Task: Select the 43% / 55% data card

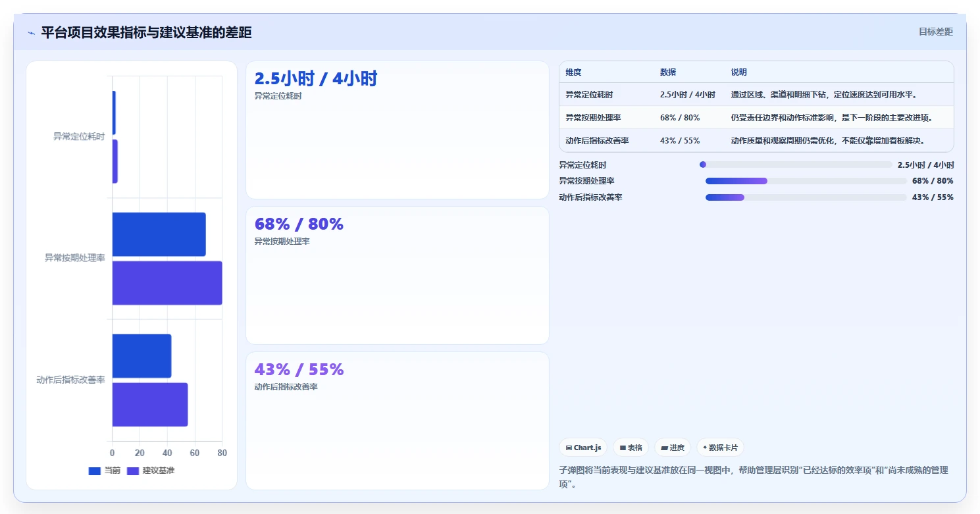Action: 398,421
